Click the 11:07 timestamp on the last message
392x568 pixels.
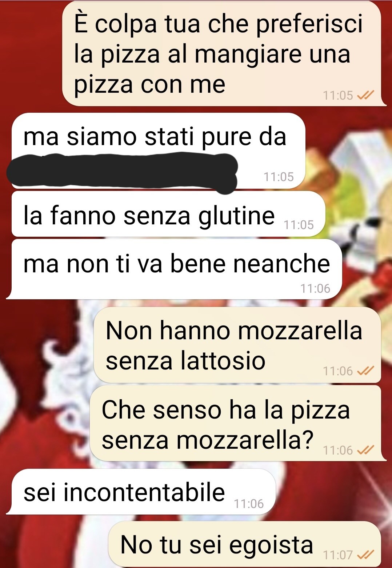[338, 555]
